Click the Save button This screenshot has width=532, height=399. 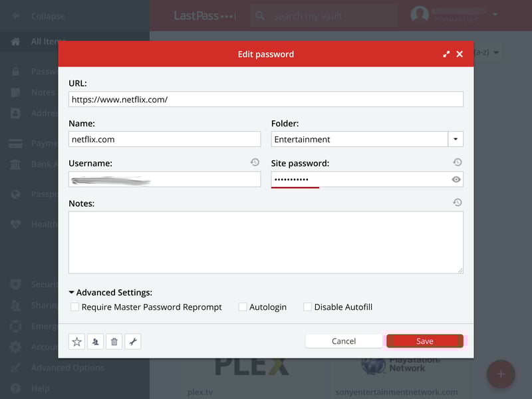(424, 341)
